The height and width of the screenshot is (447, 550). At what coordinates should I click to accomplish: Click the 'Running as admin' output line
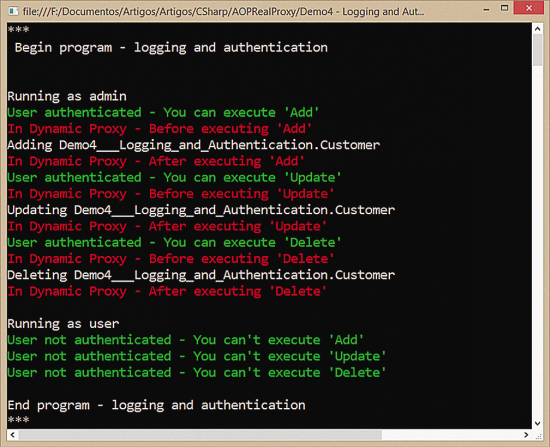pos(67,96)
